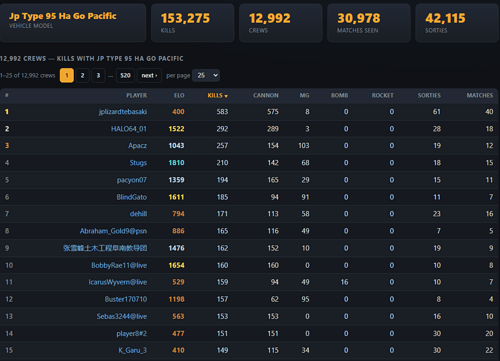Sort by CANNON column header
The width and height of the screenshot is (500, 361).
[266, 96]
